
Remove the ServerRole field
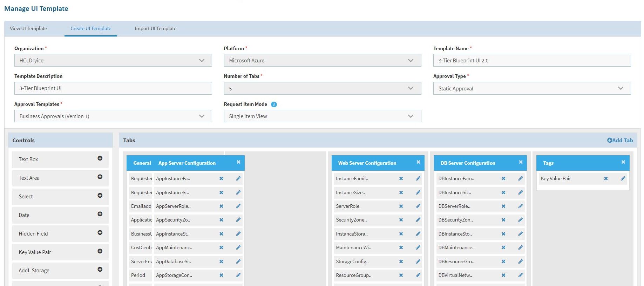pos(401,206)
